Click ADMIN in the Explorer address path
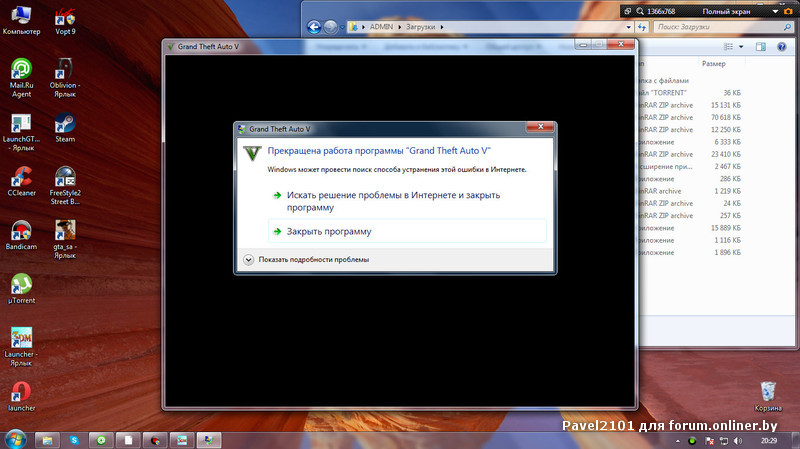The height and width of the screenshot is (449, 800). 381,27
